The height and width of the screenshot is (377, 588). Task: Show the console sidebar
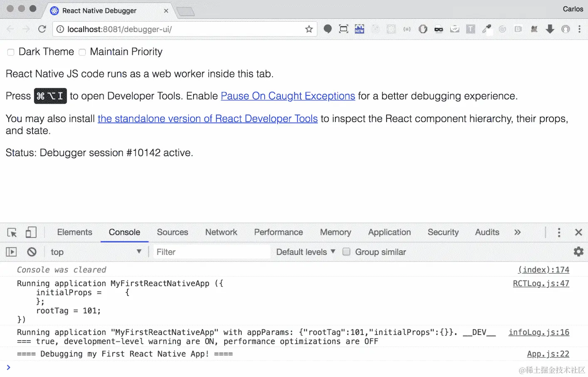click(11, 252)
